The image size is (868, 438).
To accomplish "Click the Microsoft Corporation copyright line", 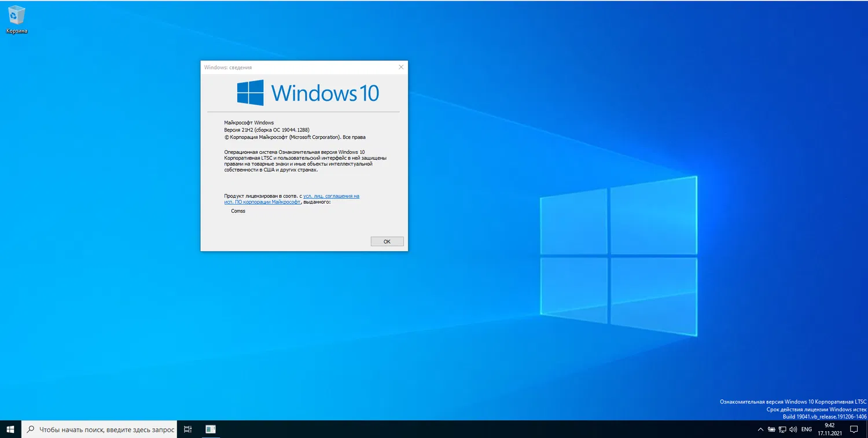I will coord(295,137).
